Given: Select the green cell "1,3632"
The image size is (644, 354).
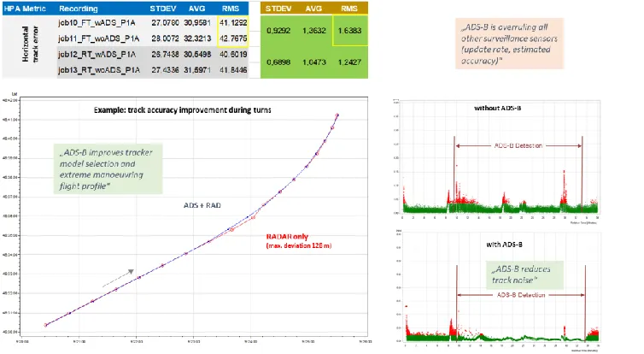Looking at the screenshot, I should coord(313,31).
